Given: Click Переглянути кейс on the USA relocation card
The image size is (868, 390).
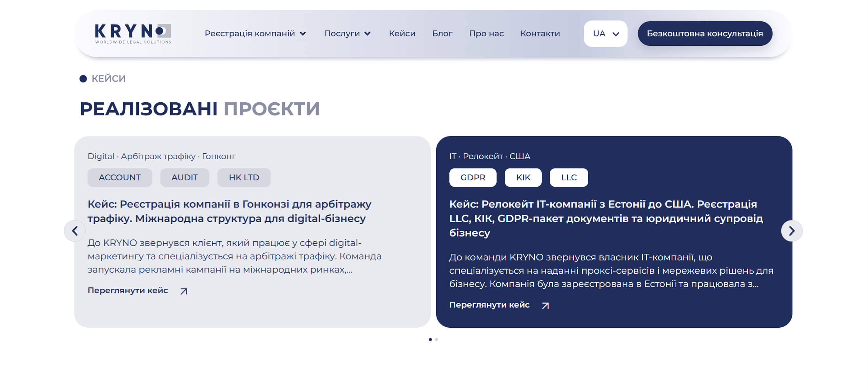Looking at the screenshot, I should (x=489, y=305).
